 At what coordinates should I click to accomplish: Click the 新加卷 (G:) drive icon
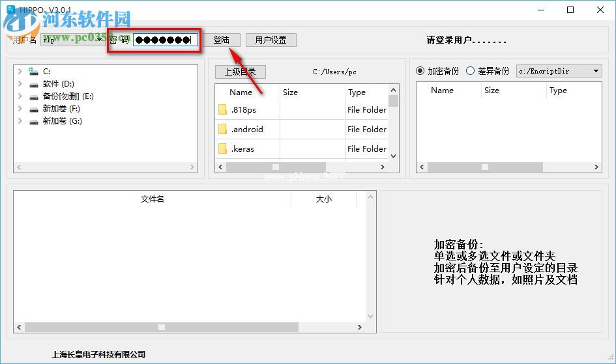click(x=34, y=122)
